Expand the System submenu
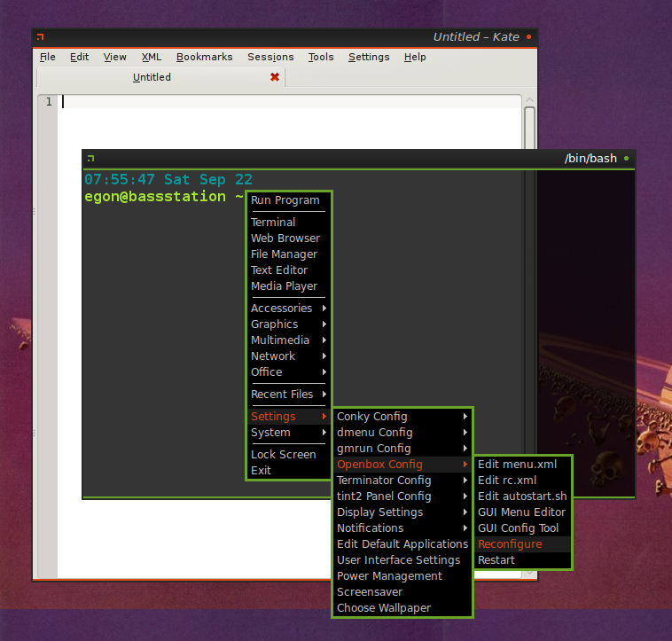The height and width of the screenshot is (641, 672). tap(288, 432)
